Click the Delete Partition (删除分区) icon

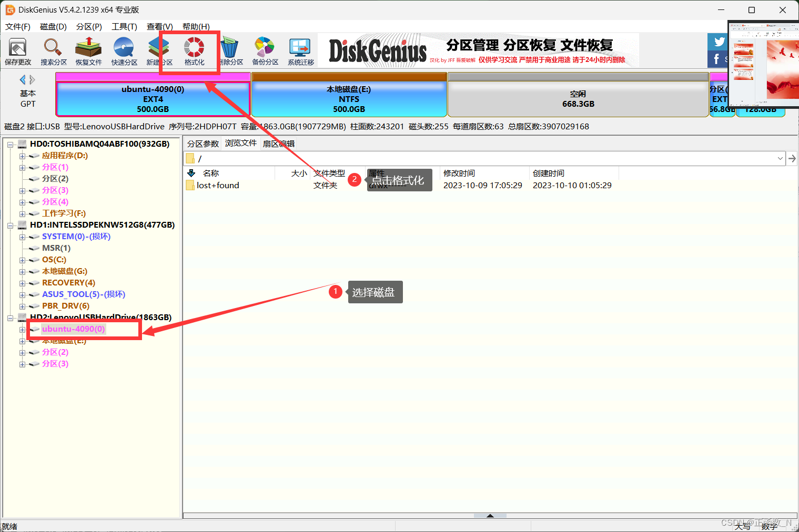pyautogui.click(x=230, y=52)
